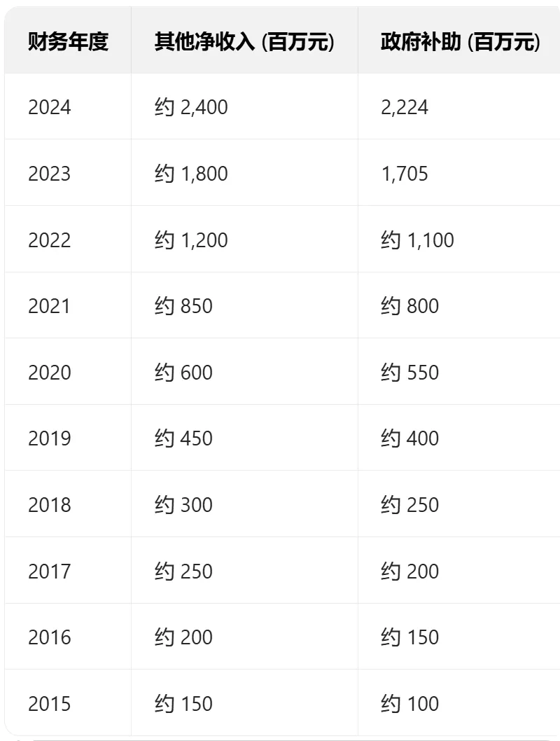Select the 约 1,200 cell in 2022 row
The height and width of the screenshot is (741, 560).
click(191, 240)
